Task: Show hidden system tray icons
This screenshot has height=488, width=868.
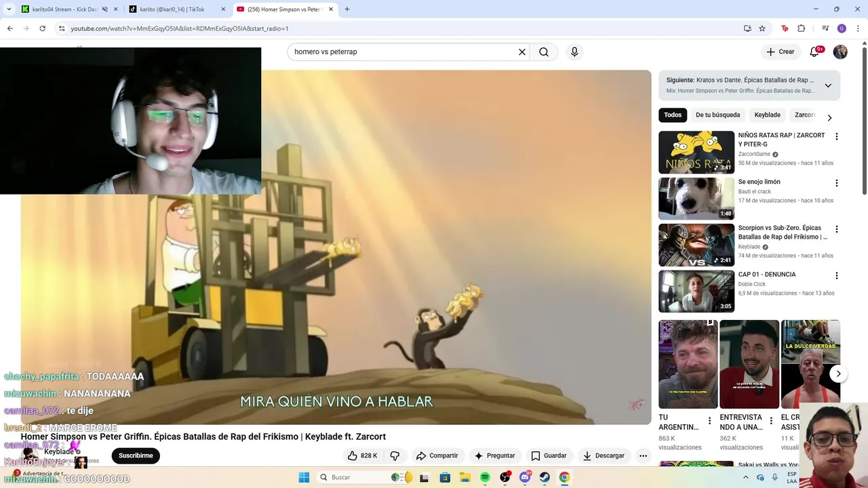Action: pyautogui.click(x=745, y=477)
